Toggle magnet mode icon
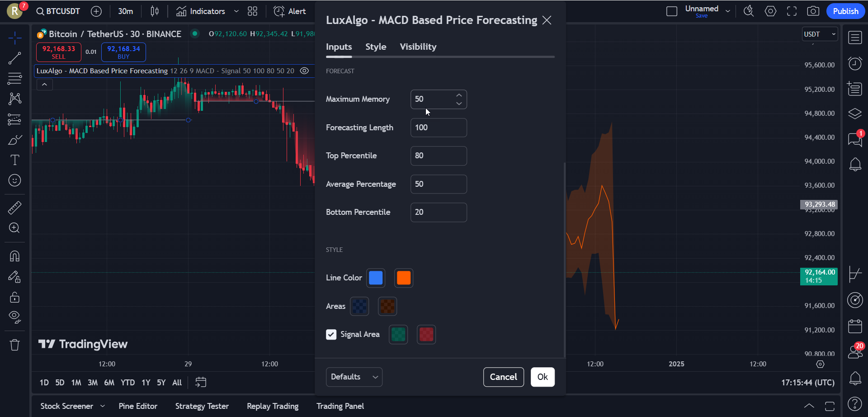The width and height of the screenshot is (868, 417). pyautogui.click(x=14, y=256)
